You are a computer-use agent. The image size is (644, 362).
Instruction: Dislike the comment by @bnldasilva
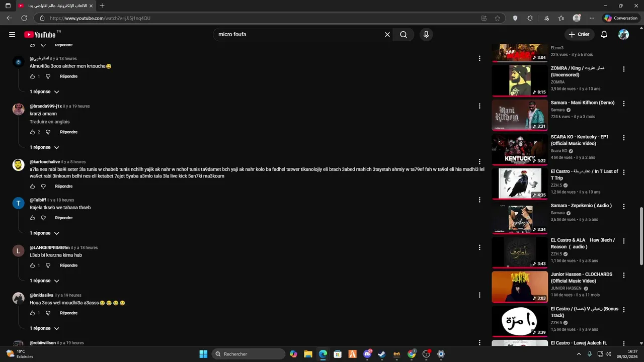point(48,313)
